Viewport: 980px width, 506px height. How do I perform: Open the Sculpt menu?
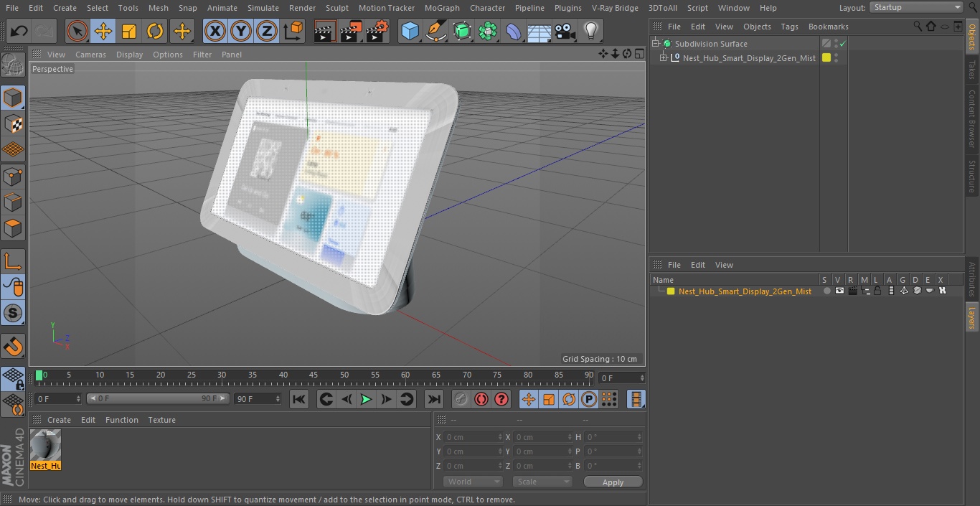coord(336,8)
